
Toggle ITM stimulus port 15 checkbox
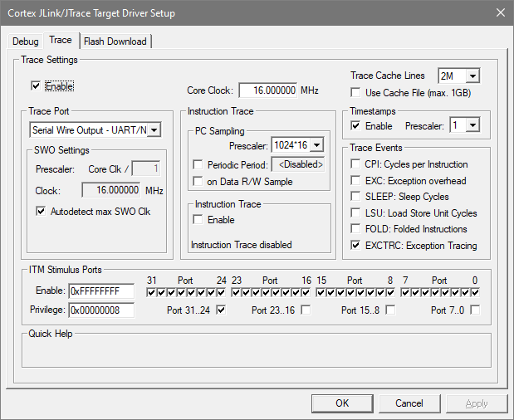(321, 292)
